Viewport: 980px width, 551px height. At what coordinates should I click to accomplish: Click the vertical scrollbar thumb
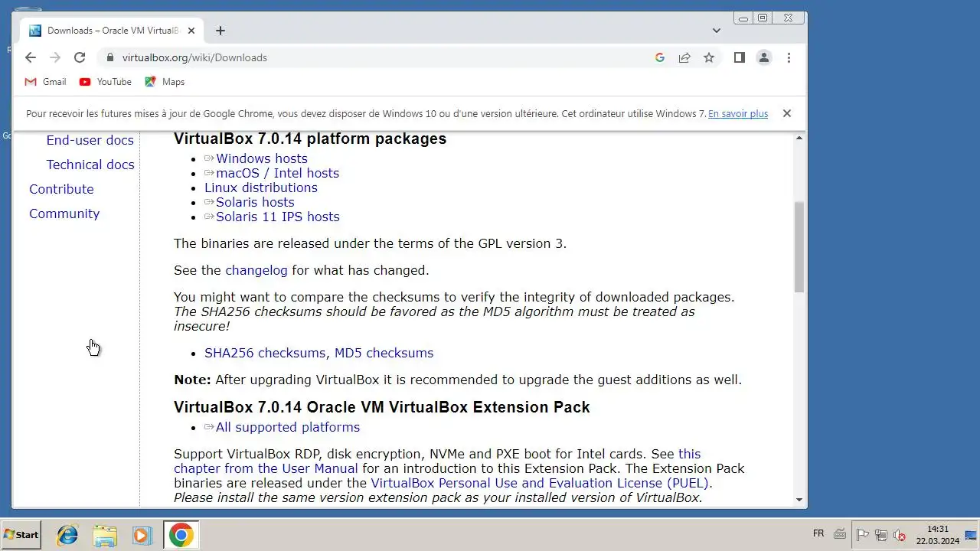pos(799,246)
